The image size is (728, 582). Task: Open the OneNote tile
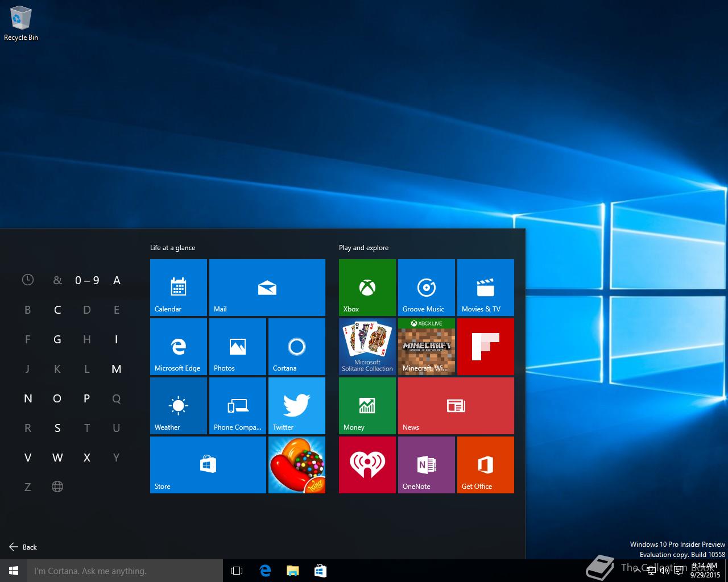427,465
